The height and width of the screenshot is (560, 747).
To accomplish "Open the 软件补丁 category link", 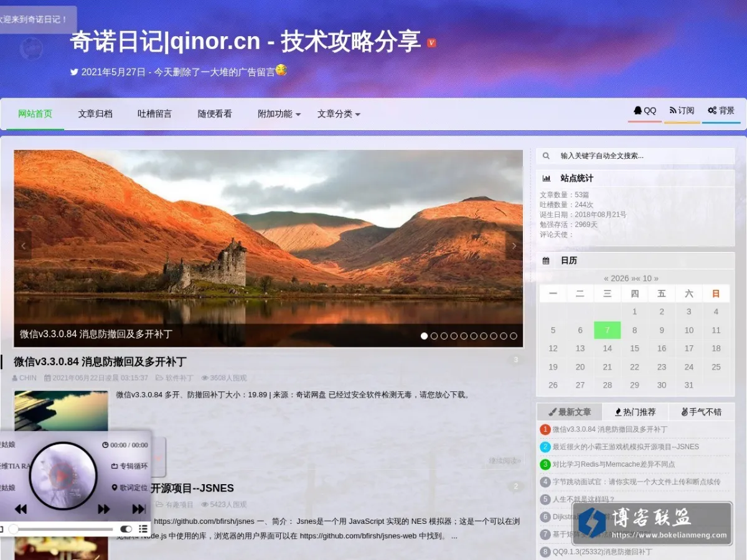I will (x=180, y=378).
